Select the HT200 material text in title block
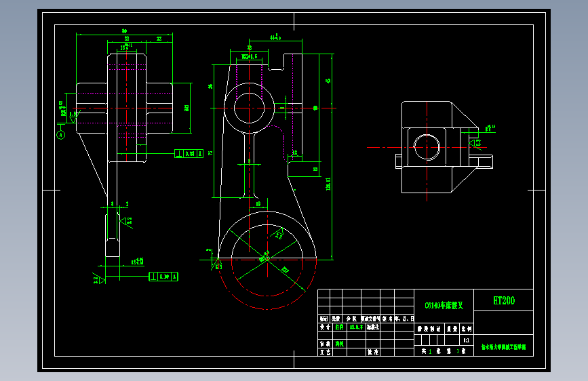Screen dimensions: 588x381 504,300
